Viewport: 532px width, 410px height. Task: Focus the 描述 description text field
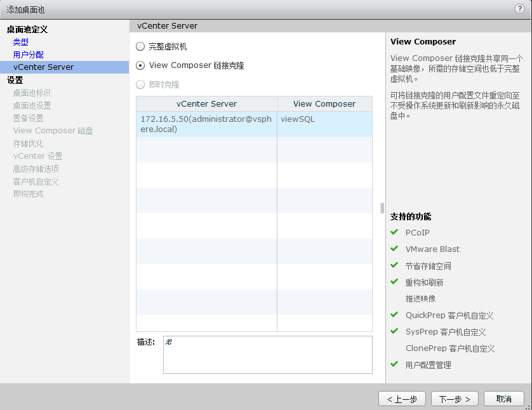point(268,355)
